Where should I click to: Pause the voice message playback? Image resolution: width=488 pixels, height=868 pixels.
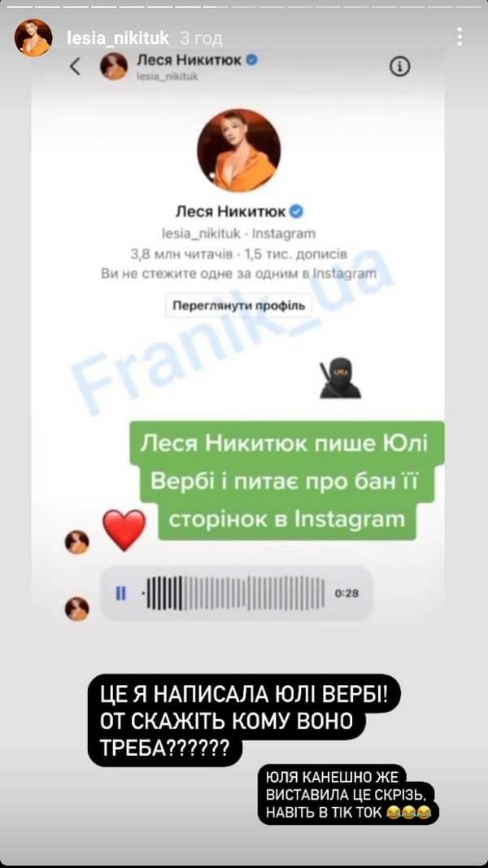tap(120, 593)
